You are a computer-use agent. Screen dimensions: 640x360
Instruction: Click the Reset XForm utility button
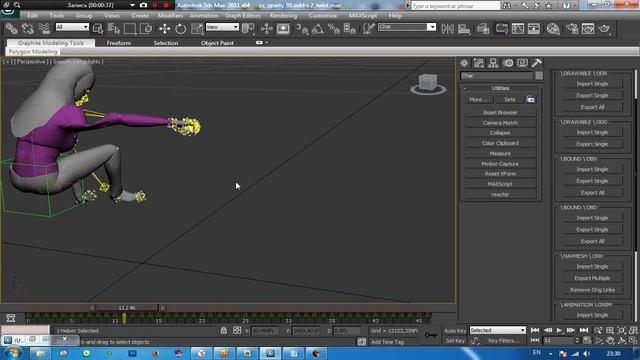pyautogui.click(x=500, y=174)
